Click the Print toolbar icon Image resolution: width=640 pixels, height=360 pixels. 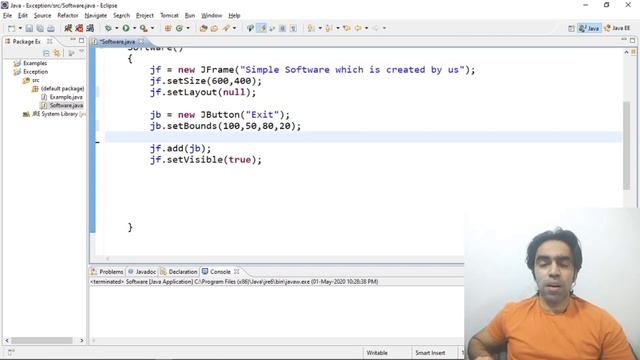tap(51, 28)
